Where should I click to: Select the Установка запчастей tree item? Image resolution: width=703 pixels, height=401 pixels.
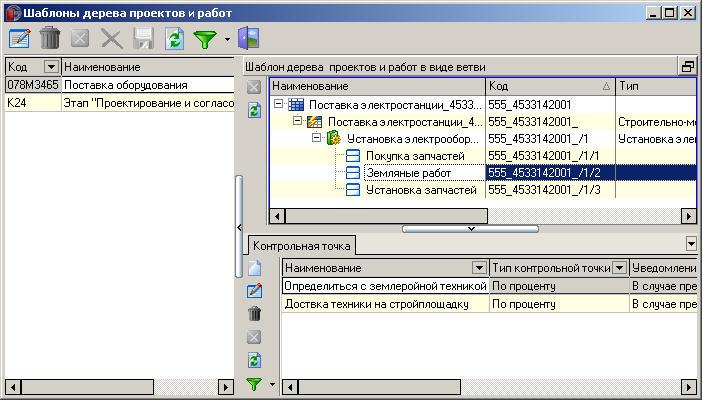(421, 190)
